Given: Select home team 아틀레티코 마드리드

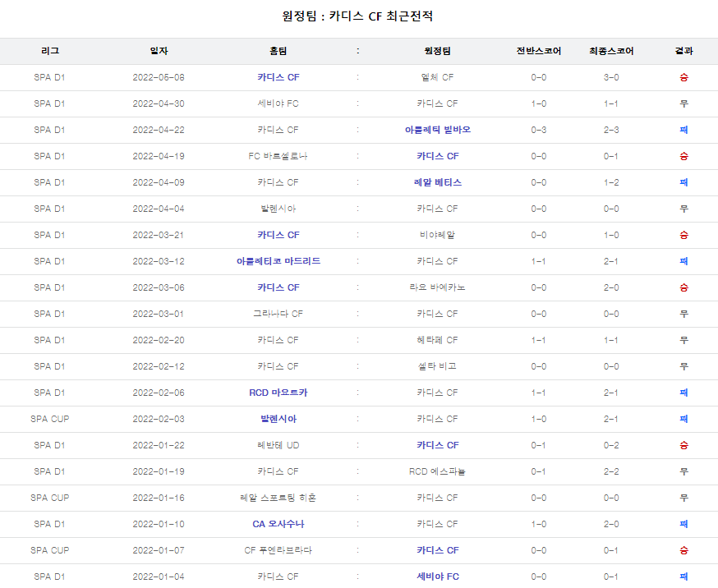Looking at the screenshot, I should 278,261.
